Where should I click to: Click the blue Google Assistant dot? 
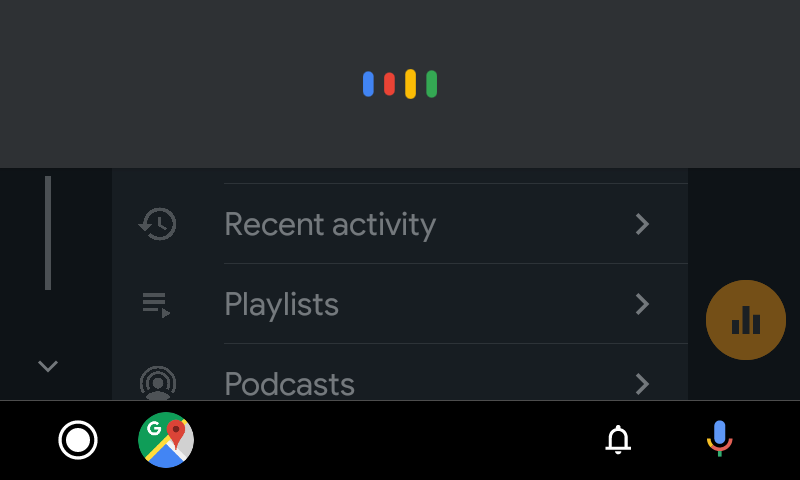368,84
